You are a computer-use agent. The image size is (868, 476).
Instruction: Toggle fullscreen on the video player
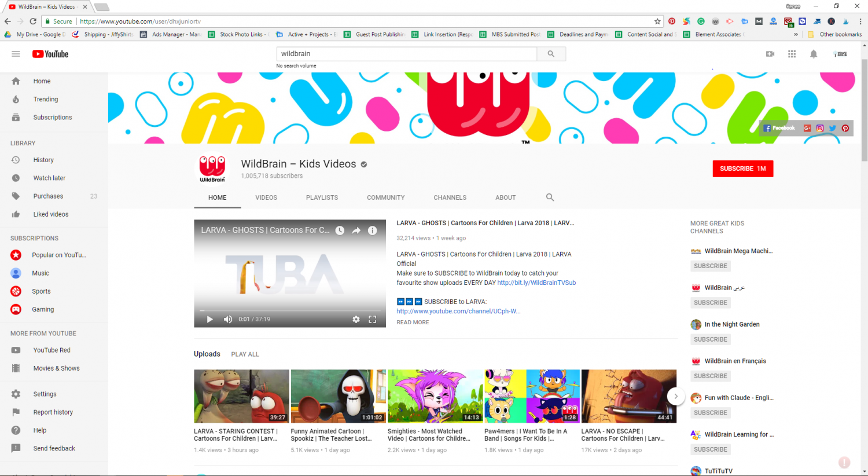click(x=373, y=319)
